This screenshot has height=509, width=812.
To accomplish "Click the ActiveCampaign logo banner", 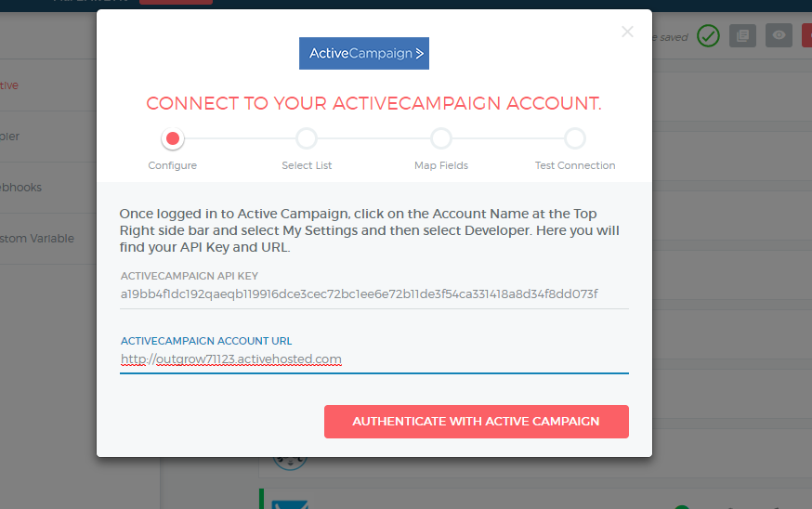I will [364, 53].
